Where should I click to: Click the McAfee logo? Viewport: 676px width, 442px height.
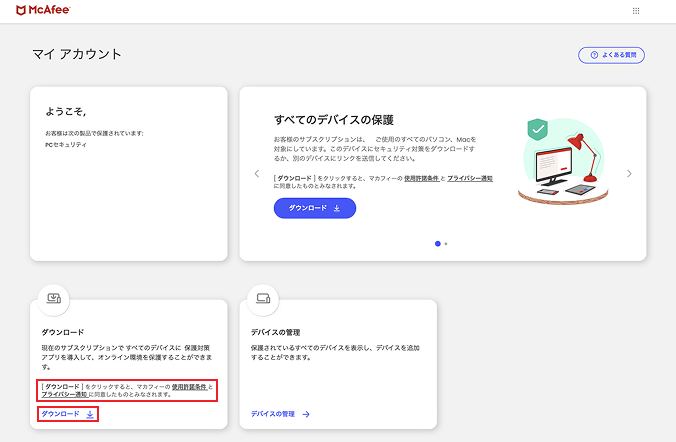(x=43, y=10)
